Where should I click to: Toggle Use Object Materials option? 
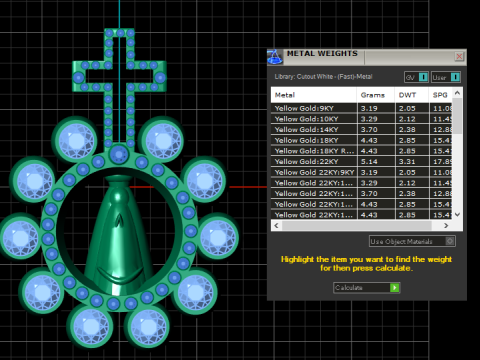[412, 241]
